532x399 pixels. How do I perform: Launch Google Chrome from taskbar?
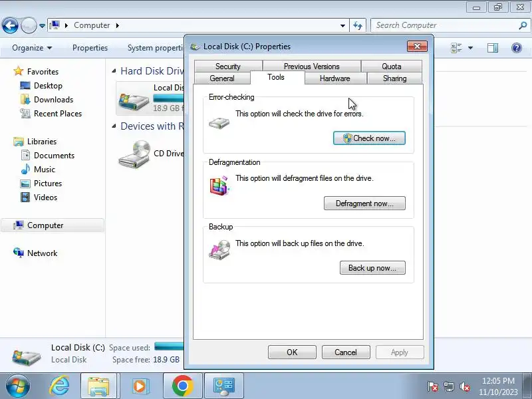coord(182,386)
